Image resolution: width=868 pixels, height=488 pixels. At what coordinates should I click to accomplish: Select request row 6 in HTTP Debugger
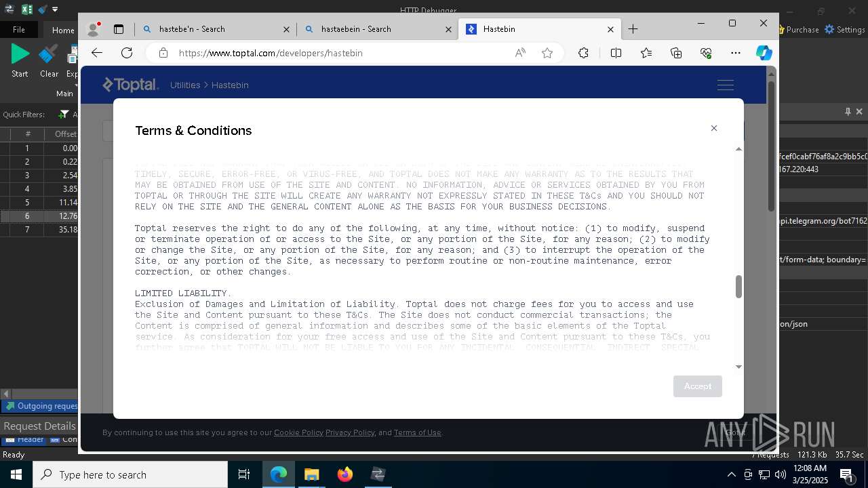[39, 216]
